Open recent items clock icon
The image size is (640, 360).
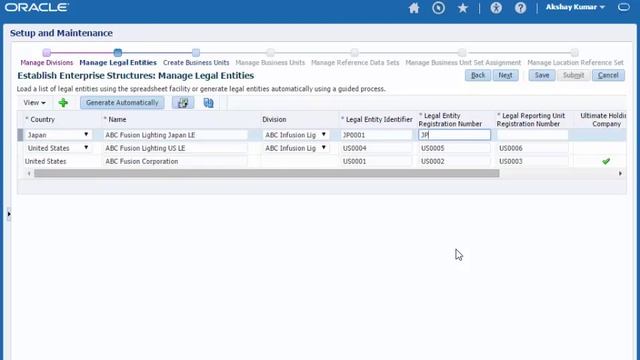[x=438, y=8]
